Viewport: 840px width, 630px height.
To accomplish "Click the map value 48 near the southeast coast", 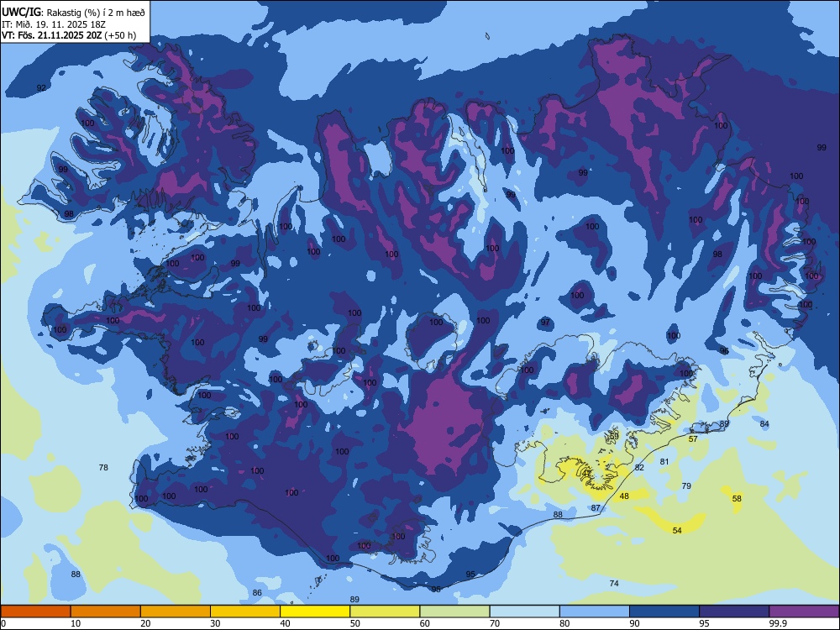I will point(624,496).
